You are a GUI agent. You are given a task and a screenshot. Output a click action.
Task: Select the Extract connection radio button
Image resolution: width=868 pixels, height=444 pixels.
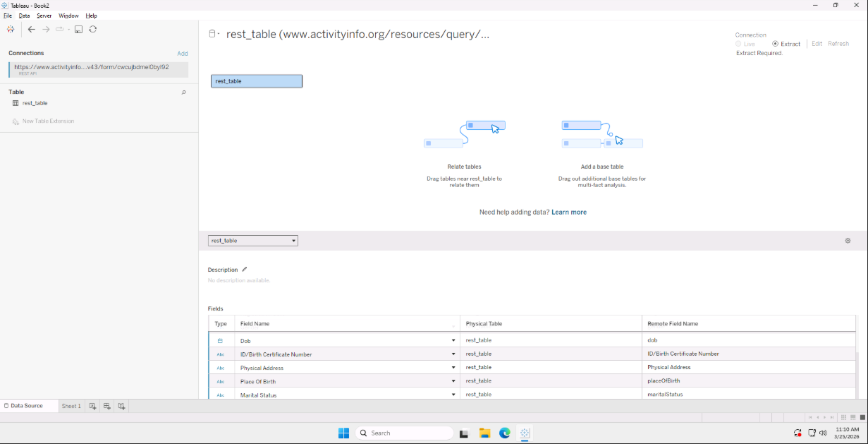(x=776, y=44)
